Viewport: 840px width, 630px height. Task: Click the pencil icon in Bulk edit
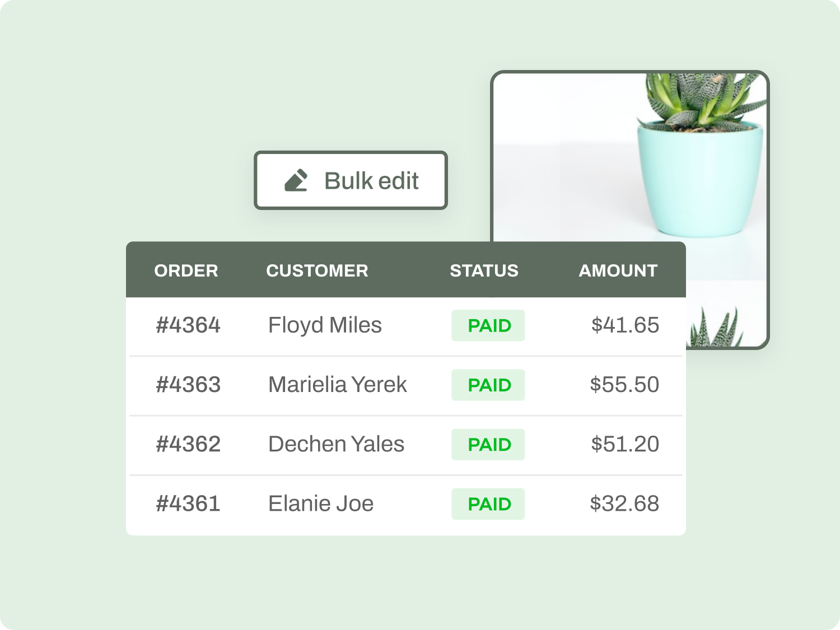[296, 180]
